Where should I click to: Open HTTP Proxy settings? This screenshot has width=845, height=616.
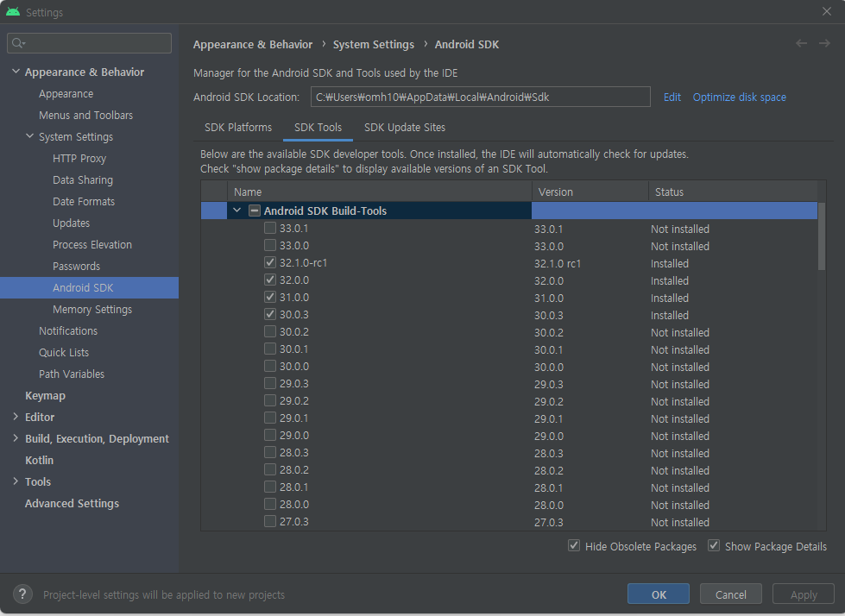(x=79, y=158)
